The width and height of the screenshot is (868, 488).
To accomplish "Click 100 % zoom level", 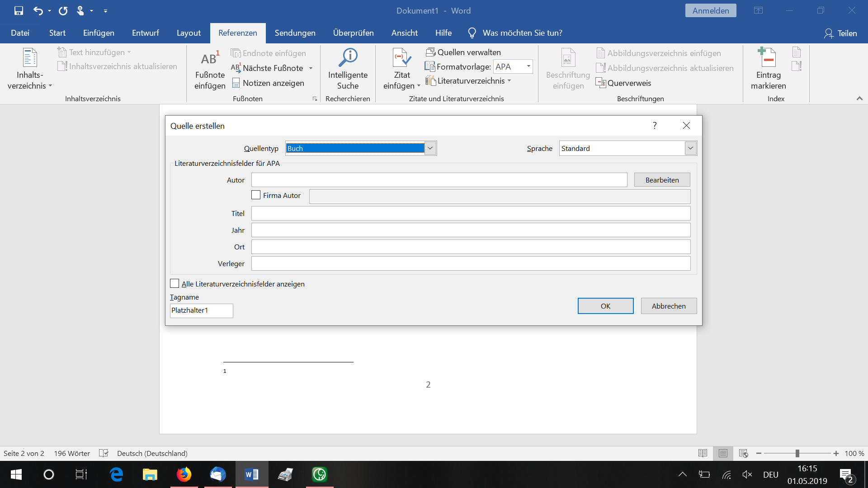I will [x=854, y=453].
